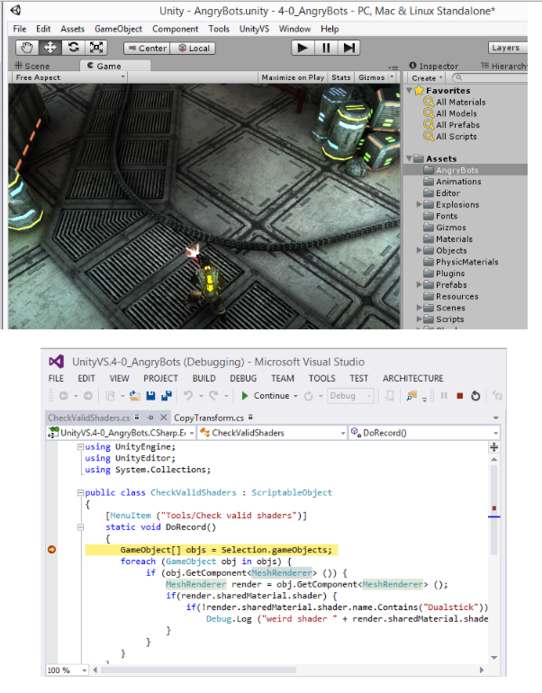542x693 pixels.
Task: Open the Hierarchy tab
Action: 504,66
